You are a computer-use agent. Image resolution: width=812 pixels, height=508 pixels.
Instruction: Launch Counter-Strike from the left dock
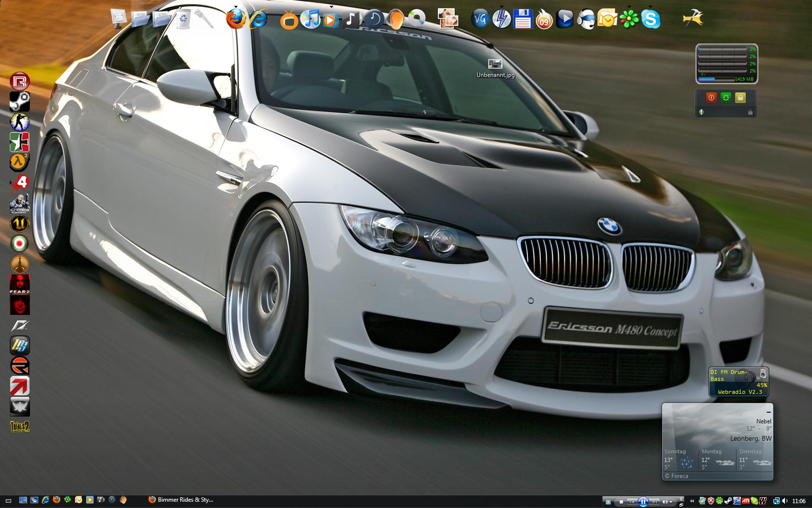20,122
